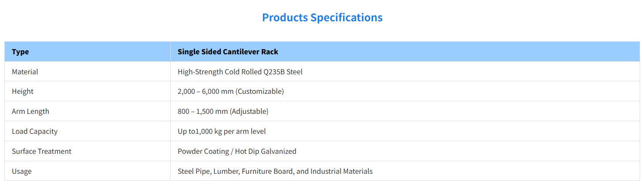The image size is (644, 189).
Task: Click the Single Sided Cantilever Rack header
Action: pos(228,52)
